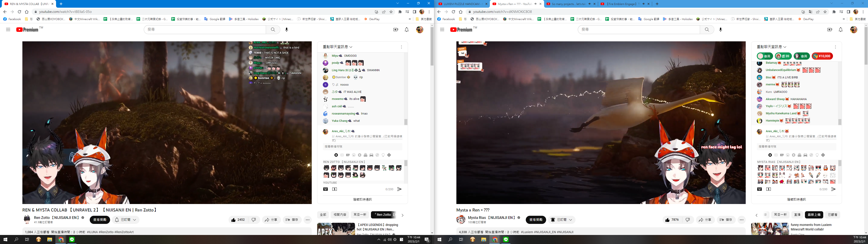Like the Ren Zotto stream (2452)

pos(238,220)
